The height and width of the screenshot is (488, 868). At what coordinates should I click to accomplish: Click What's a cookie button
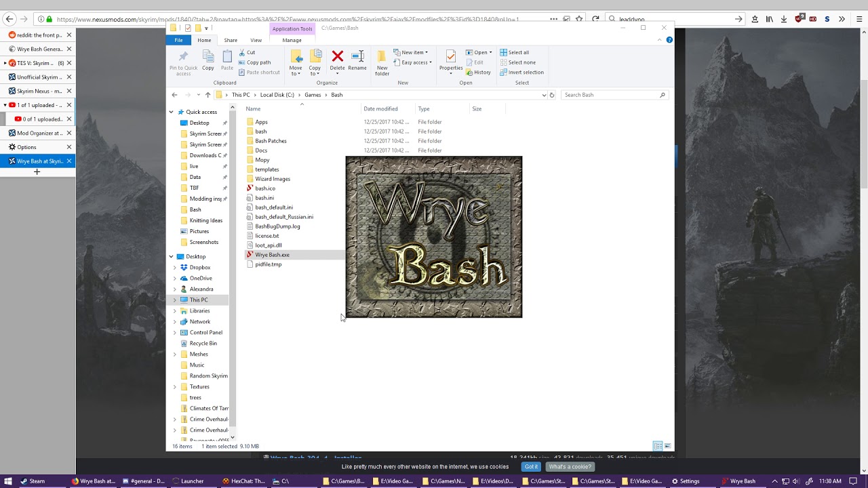point(570,466)
